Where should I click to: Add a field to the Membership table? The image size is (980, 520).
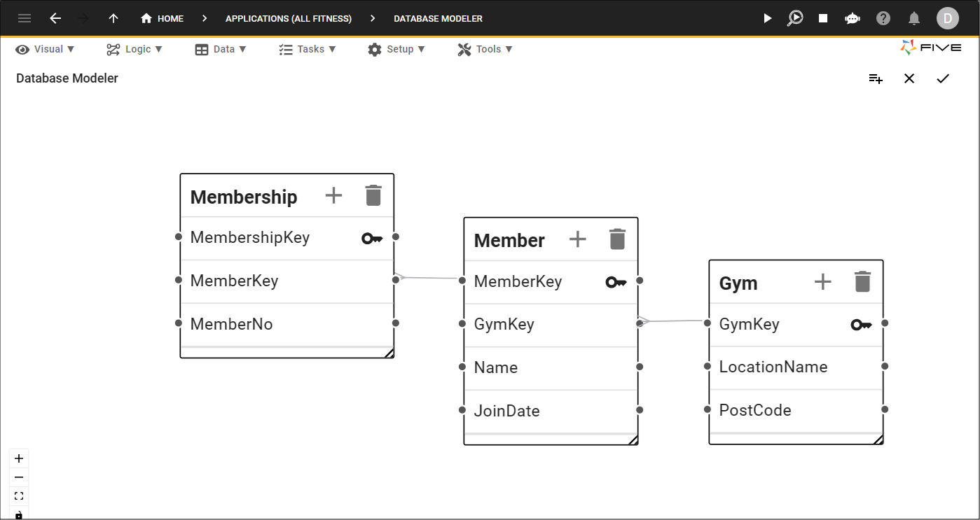click(x=334, y=195)
